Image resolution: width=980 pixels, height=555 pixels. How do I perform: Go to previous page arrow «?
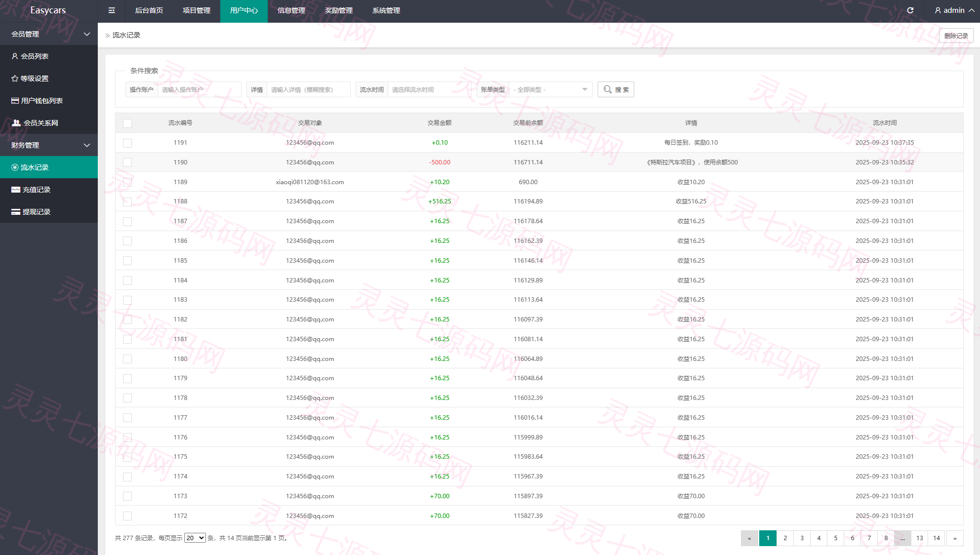pos(749,538)
